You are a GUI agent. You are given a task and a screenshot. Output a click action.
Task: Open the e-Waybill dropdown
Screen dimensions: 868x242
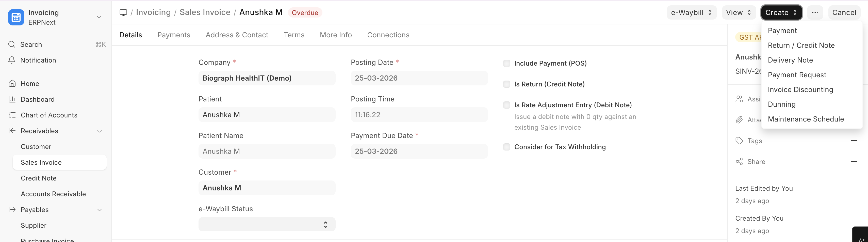pos(692,12)
